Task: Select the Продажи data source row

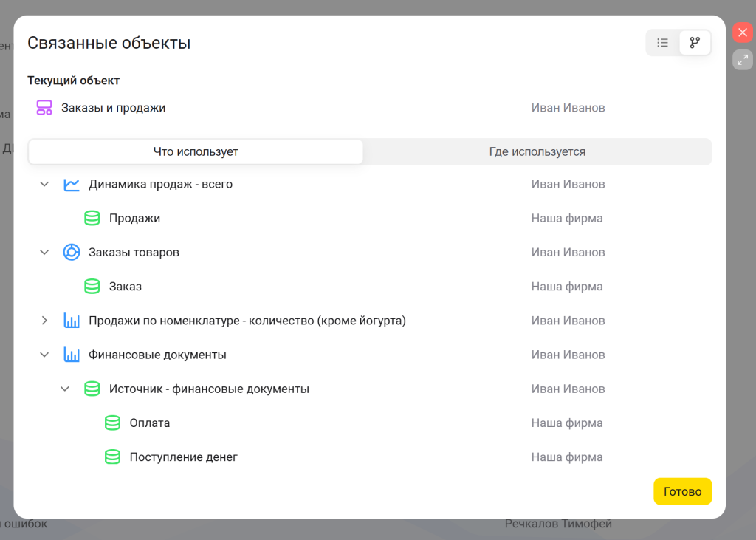Action: coord(369,218)
